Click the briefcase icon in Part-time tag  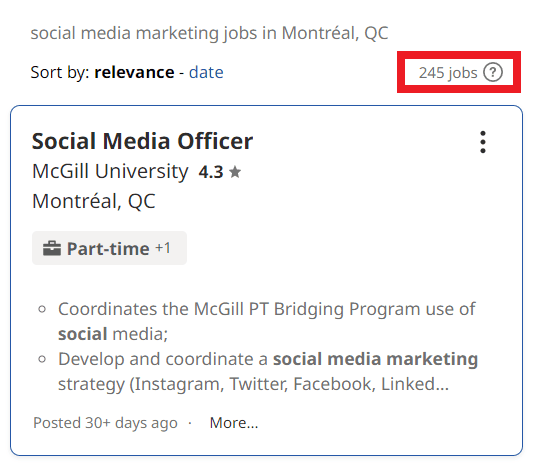pos(52,248)
